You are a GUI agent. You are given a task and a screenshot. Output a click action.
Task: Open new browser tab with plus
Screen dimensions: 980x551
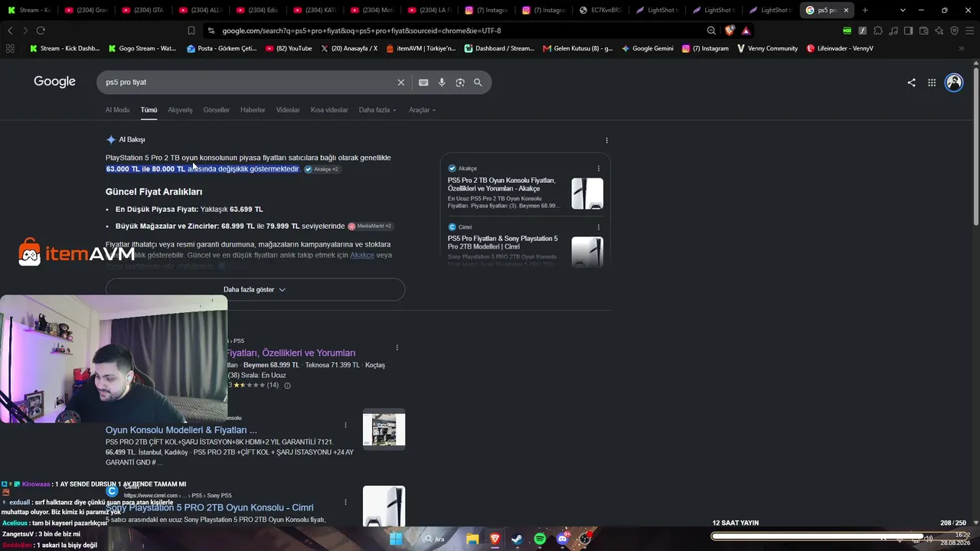coord(865,10)
